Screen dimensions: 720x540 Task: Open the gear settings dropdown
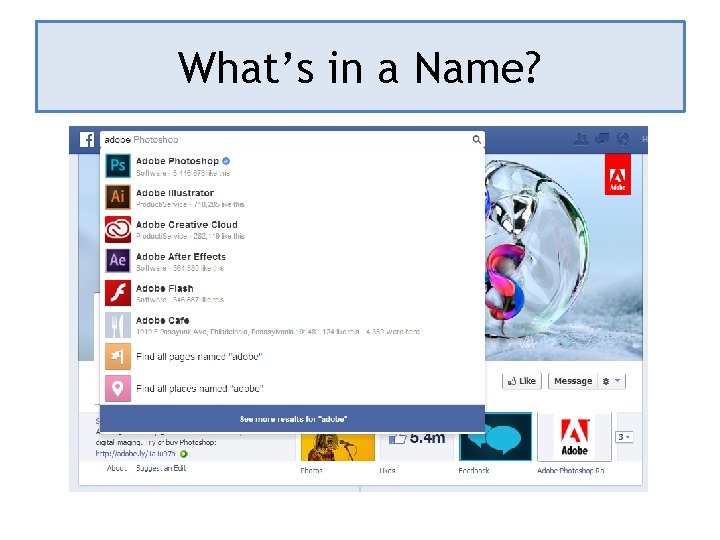pos(612,381)
